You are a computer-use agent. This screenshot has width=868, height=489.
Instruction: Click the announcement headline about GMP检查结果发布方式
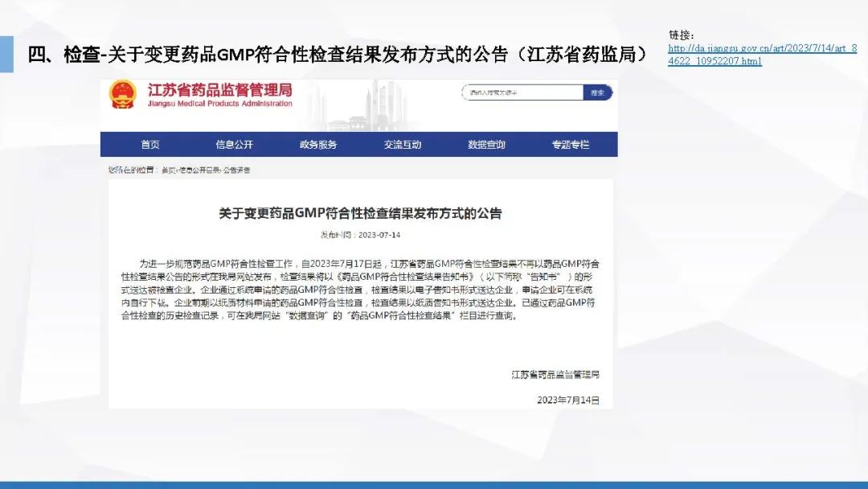coord(360,214)
